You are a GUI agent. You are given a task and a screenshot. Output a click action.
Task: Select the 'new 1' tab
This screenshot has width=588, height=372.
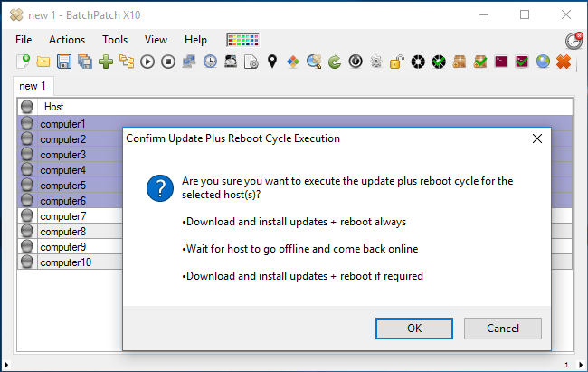[33, 86]
